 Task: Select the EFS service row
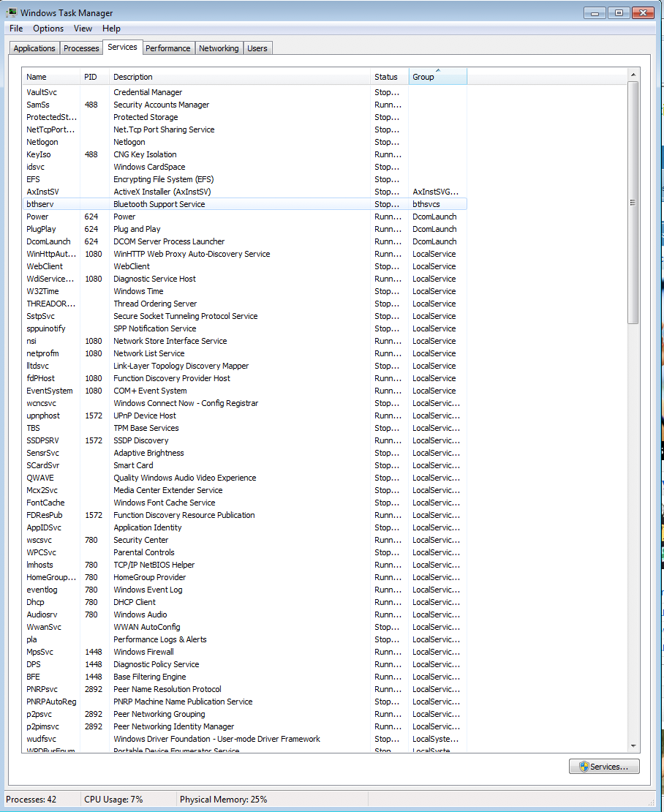click(x=245, y=179)
